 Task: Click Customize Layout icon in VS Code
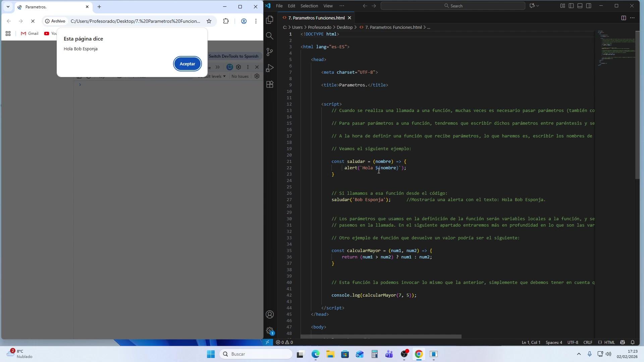click(x=562, y=6)
